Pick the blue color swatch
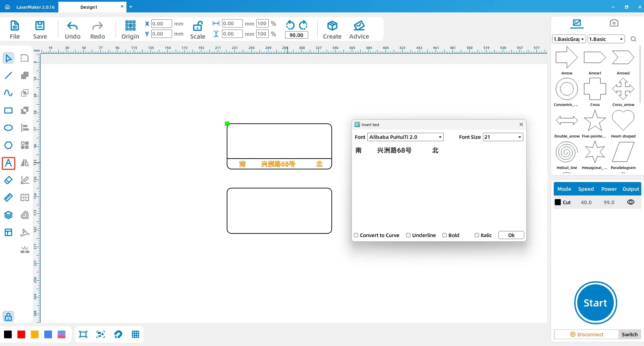 point(48,334)
